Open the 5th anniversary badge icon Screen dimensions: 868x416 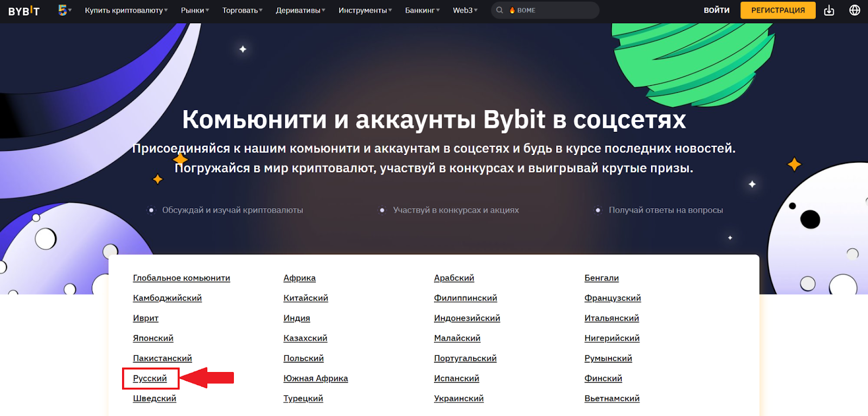(63, 10)
